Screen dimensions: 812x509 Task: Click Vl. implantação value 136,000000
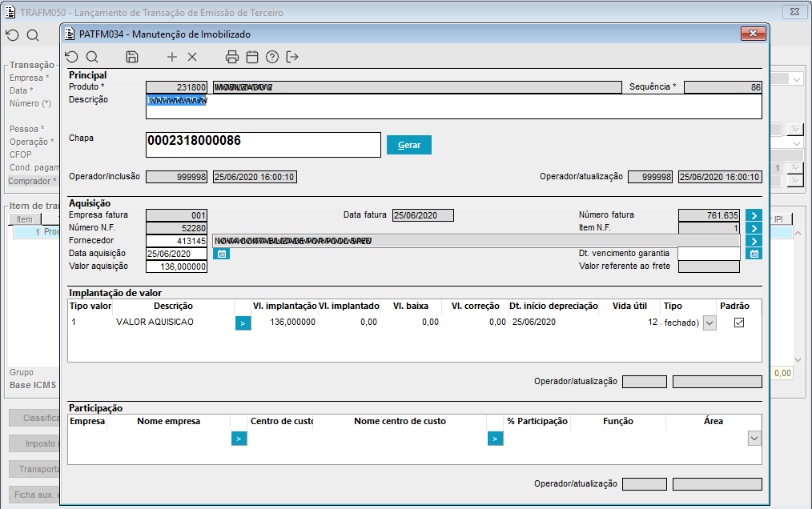292,322
